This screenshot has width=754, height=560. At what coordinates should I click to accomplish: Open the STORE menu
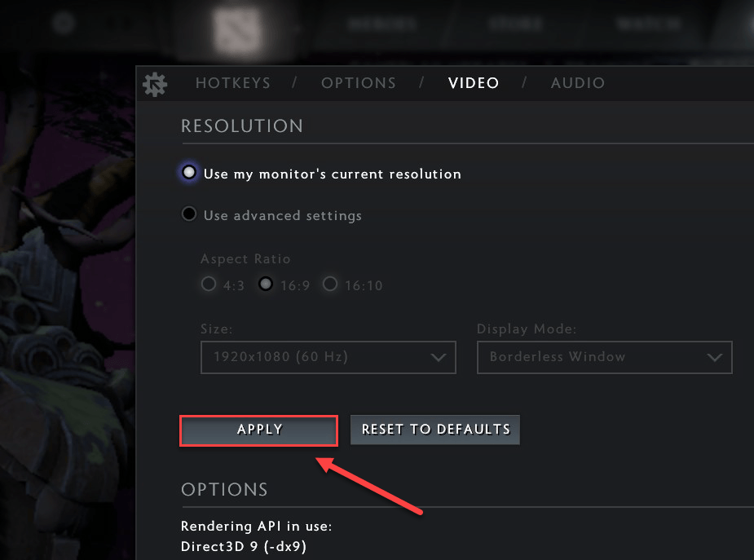pos(515,23)
